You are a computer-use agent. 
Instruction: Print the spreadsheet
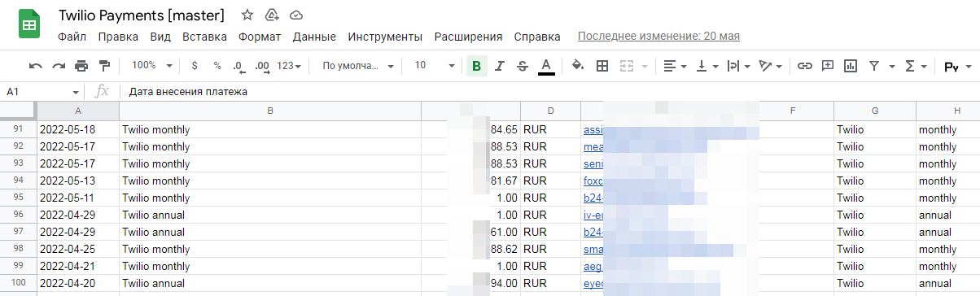point(81,66)
